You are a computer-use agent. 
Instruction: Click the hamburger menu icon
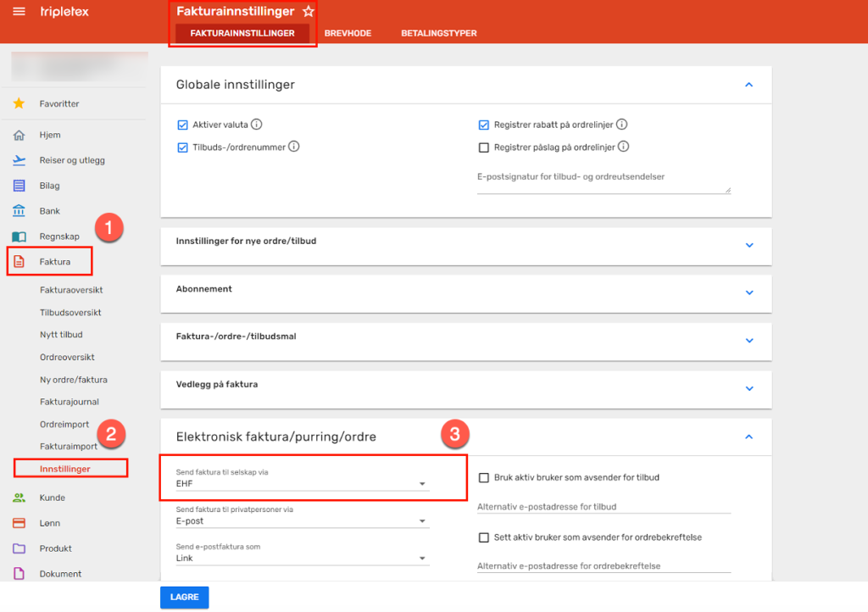coord(19,12)
